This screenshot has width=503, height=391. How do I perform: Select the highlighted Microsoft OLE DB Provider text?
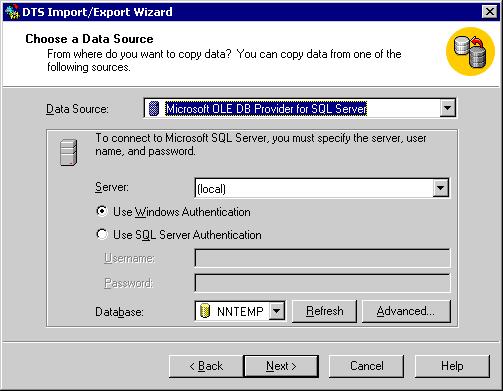click(x=266, y=109)
